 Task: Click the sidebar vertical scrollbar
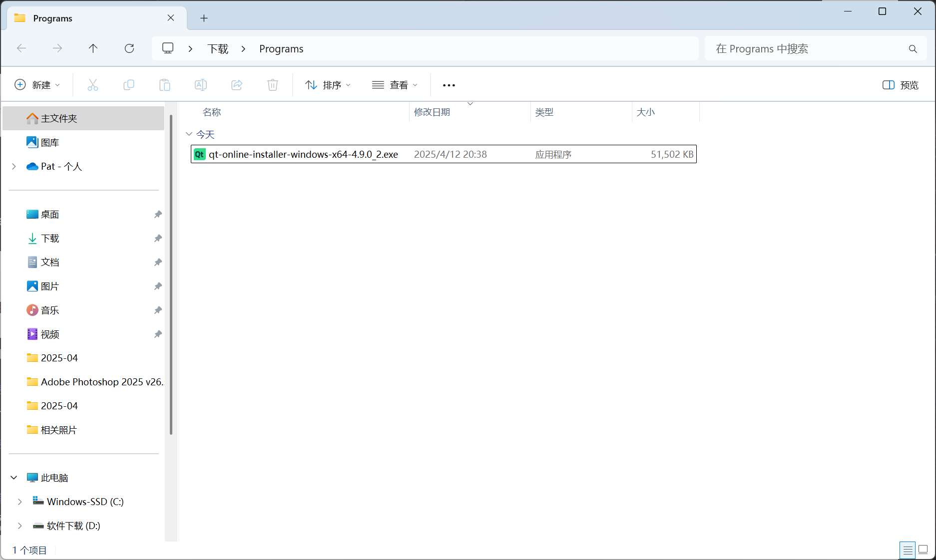pos(171,275)
